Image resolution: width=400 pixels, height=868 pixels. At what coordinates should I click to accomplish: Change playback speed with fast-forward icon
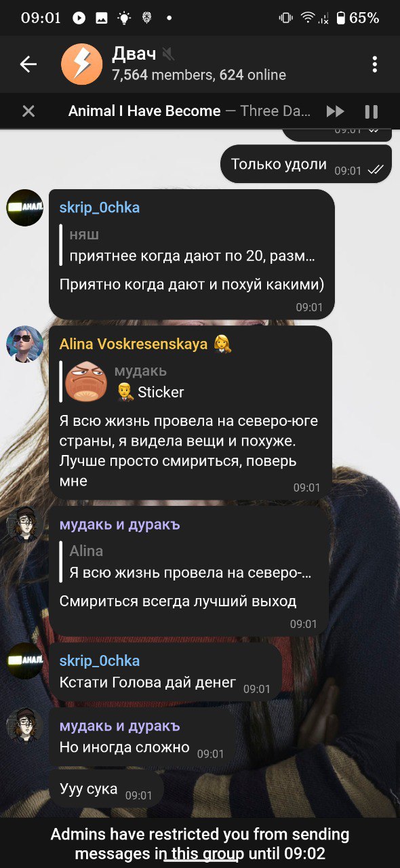point(335,111)
